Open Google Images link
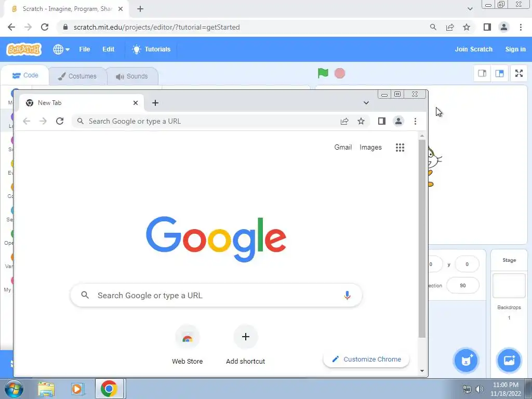532x399 pixels. [x=370, y=147]
